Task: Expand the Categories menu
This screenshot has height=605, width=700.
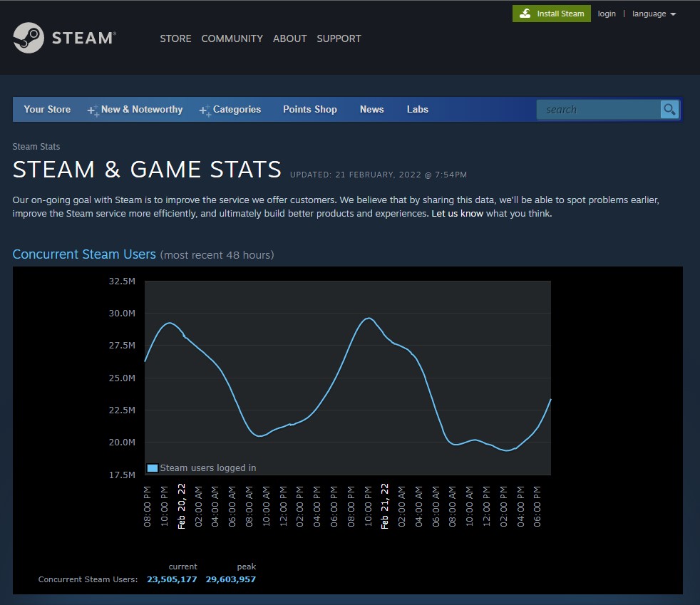Action: [237, 109]
